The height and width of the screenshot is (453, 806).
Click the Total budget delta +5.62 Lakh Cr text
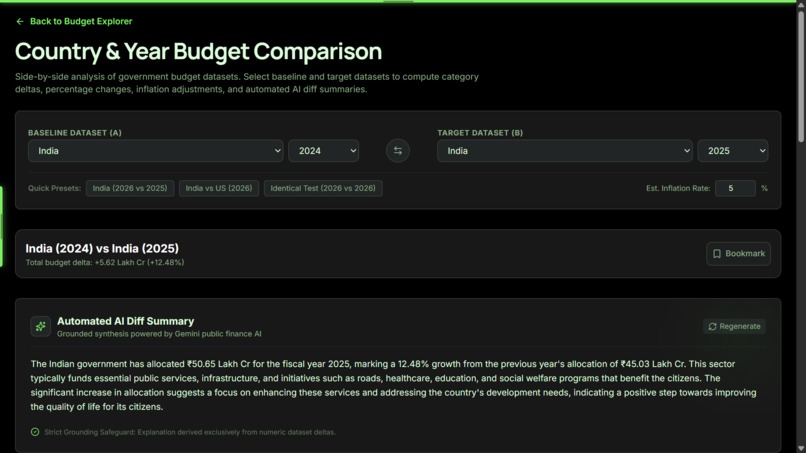[x=105, y=262]
